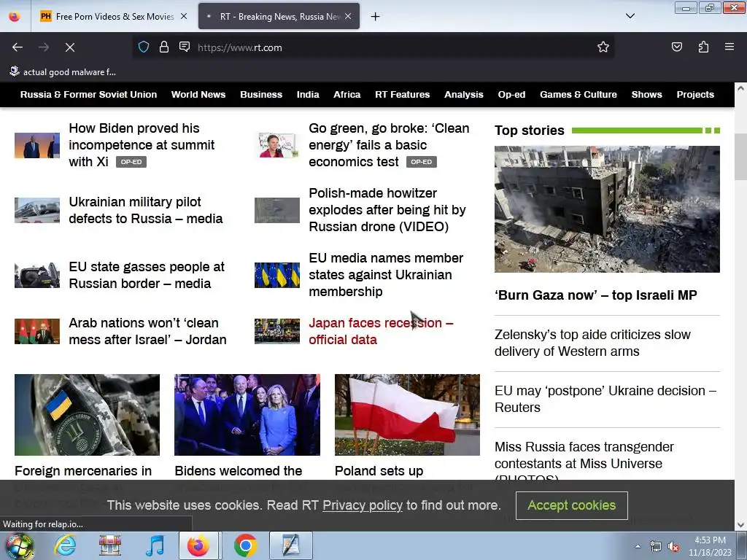Select the RT Breaking News tab

[x=279, y=17]
